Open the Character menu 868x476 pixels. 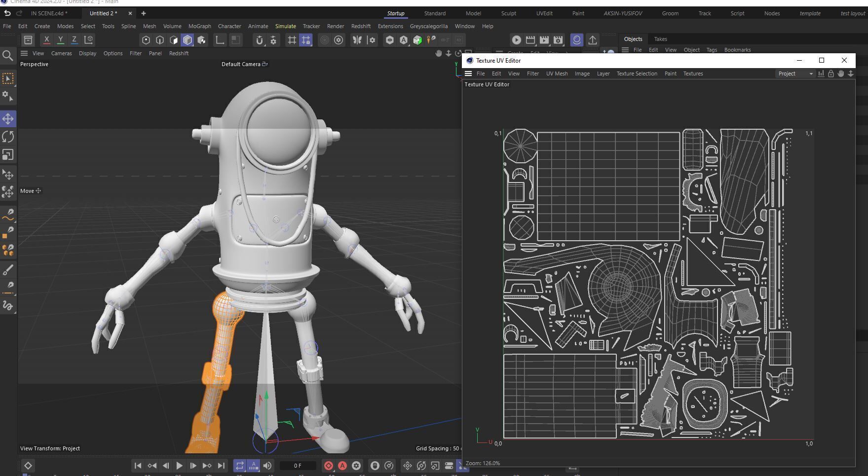click(229, 26)
